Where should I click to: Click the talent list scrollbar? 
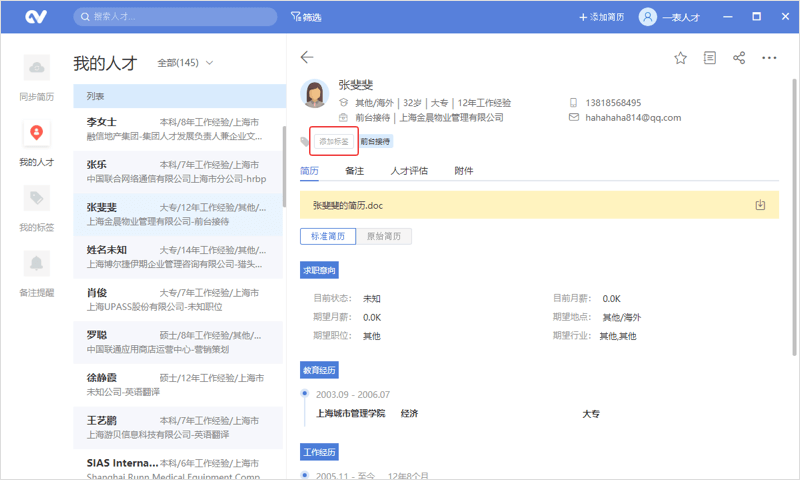[x=284, y=166]
